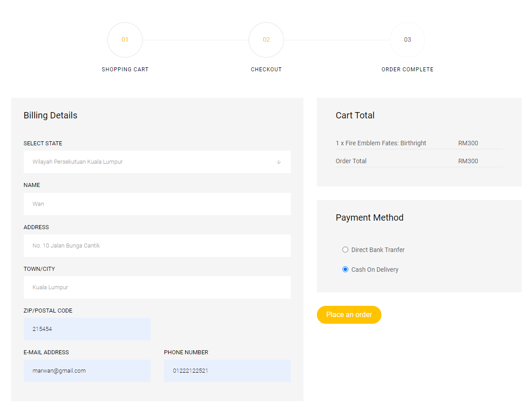Screen dimensions: 532x413
Task: Click the 01 shopping cart step circle
Action: click(x=125, y=40)
